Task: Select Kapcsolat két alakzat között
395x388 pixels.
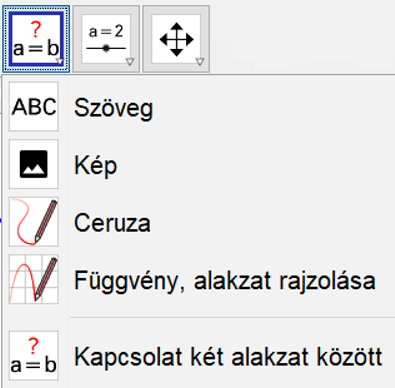Action: (x=228, y=357)
